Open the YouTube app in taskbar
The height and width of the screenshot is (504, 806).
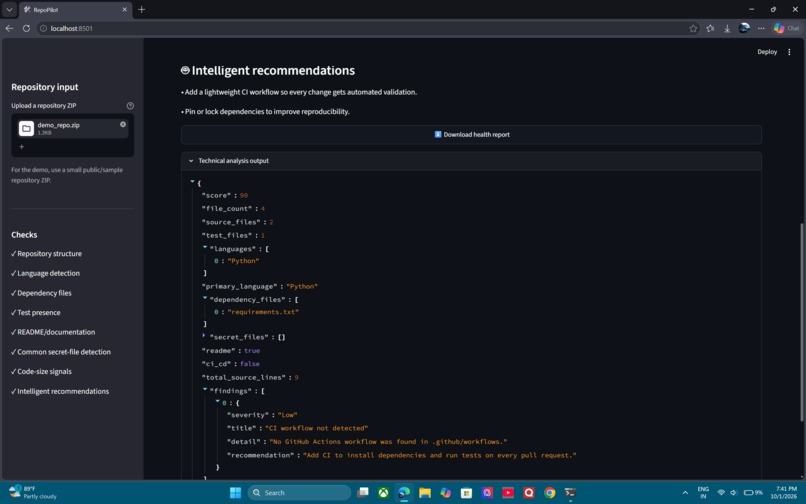[x=508, y=493]
